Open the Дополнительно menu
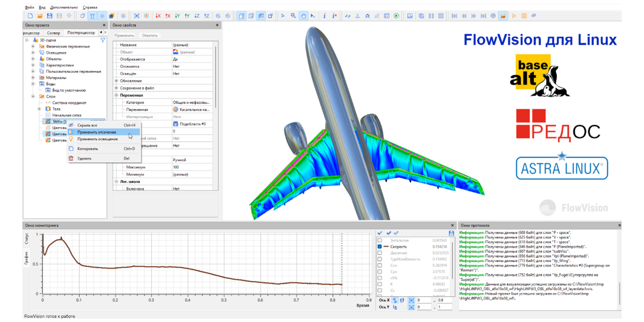This screenshot has width=644, height=322. click(x=64, y=7)
